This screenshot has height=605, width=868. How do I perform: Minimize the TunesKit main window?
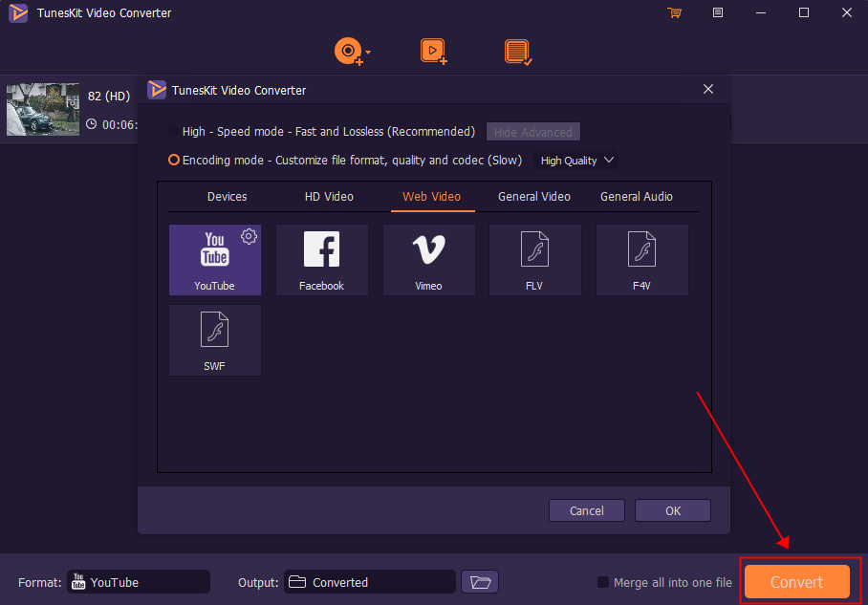pos(761,12)
